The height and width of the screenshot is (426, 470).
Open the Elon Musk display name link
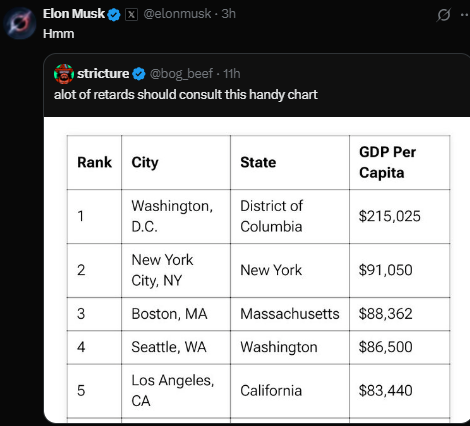[x=74, y=14]
